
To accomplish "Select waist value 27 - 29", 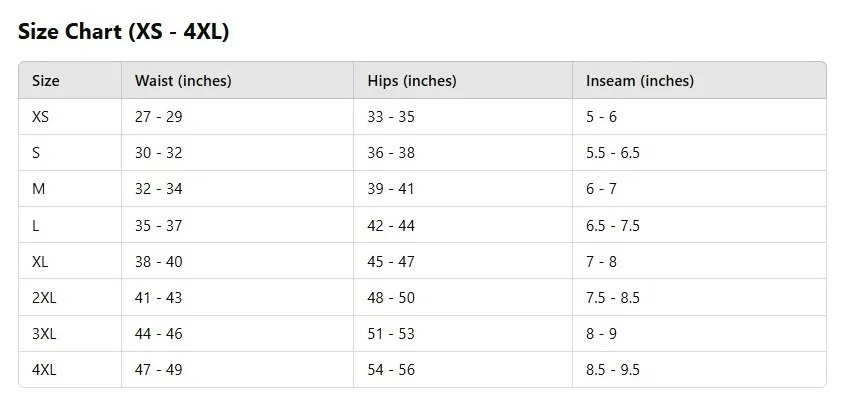I will pyautogui.click(x=159, y=117).
